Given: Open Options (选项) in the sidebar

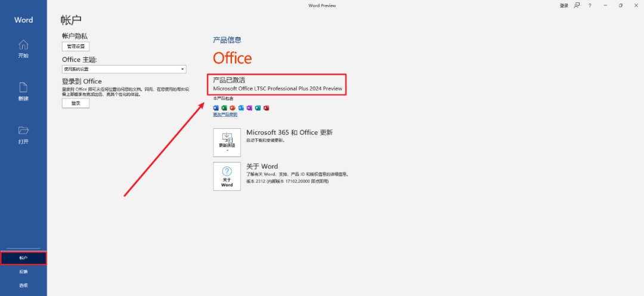Looking at the screenshot, I should click(23, 285).
